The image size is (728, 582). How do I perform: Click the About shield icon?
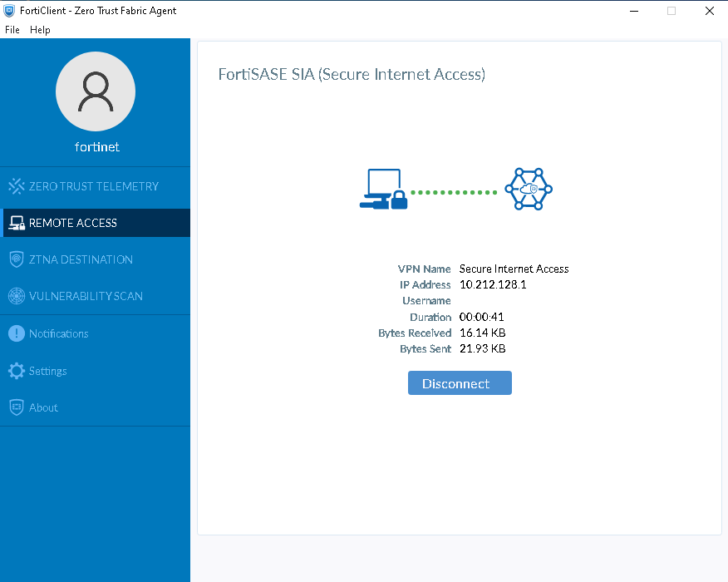coord(17,407)
